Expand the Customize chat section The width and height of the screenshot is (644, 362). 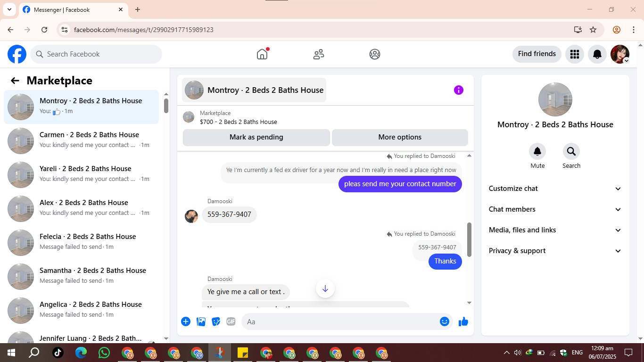(555, 189)
